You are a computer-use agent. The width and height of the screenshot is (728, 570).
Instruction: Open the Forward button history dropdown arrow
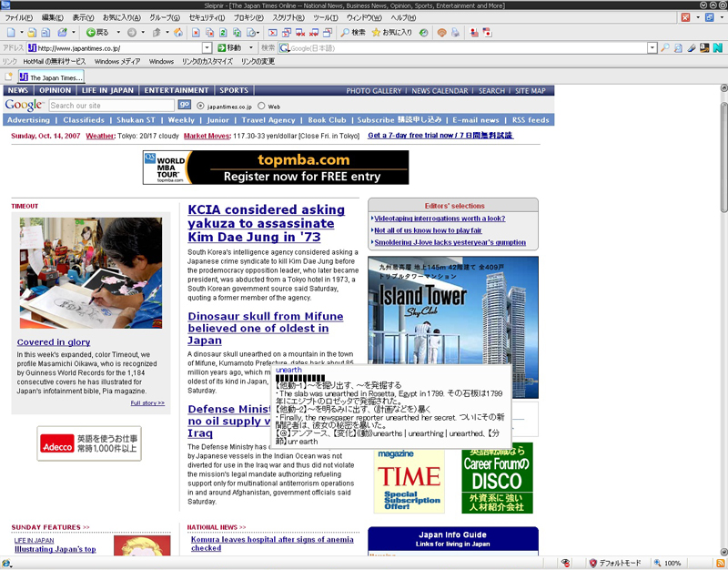[x=143, y=33]
